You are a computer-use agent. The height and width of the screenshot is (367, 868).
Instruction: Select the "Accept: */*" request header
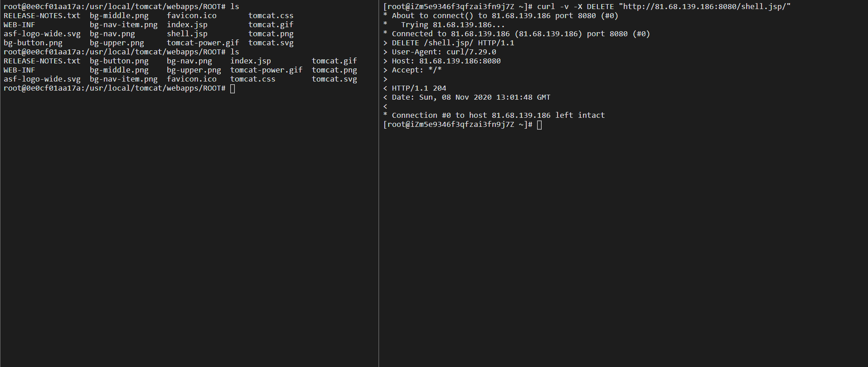[417, 70]
